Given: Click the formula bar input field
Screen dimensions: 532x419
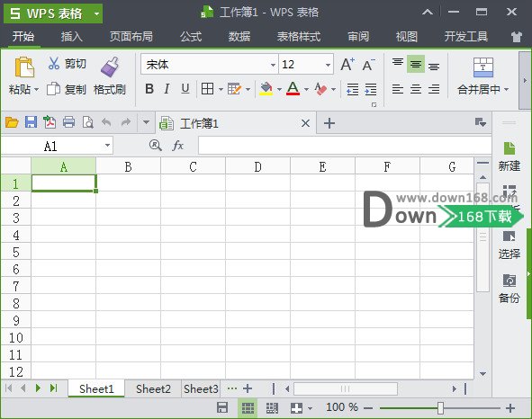Looking at the screenshot, I should coord(345,146).
